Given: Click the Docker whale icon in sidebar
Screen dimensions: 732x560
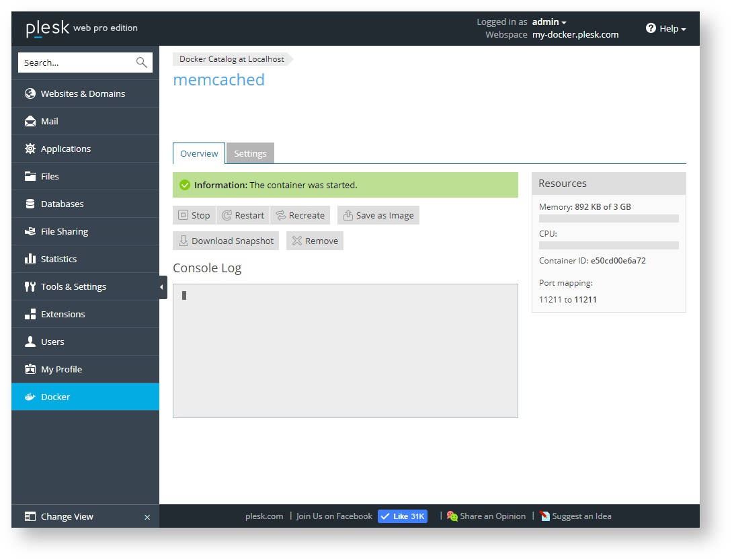Looking at the screenshot, I should click(x=30, y=397).
